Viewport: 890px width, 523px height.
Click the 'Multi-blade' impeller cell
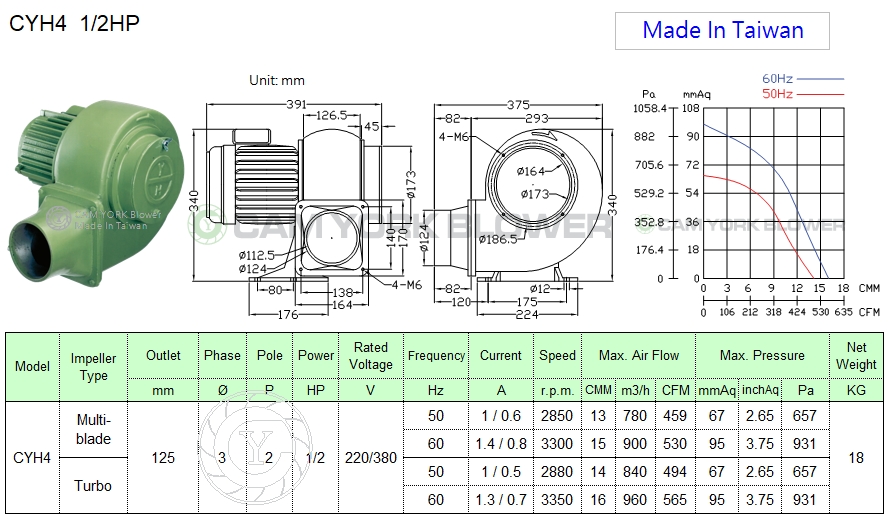[93, 429]
